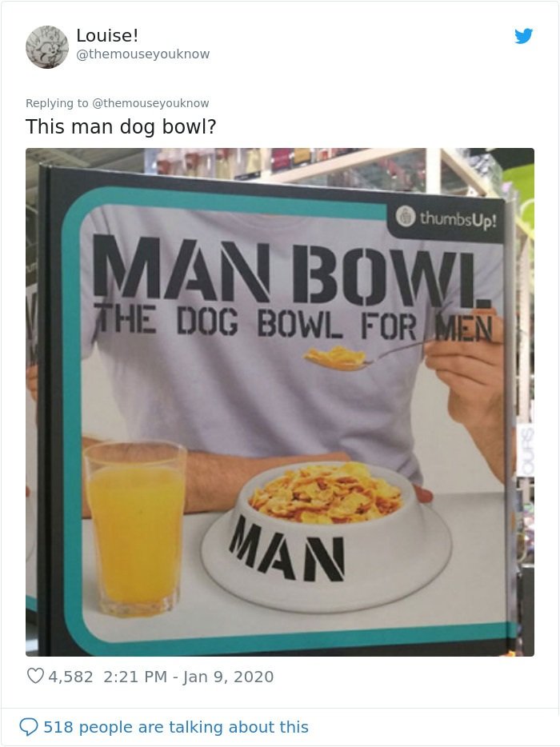Screen dimensions: 560x747
Task: Click the Twitter bird logo
Action: tap(523, 36)
